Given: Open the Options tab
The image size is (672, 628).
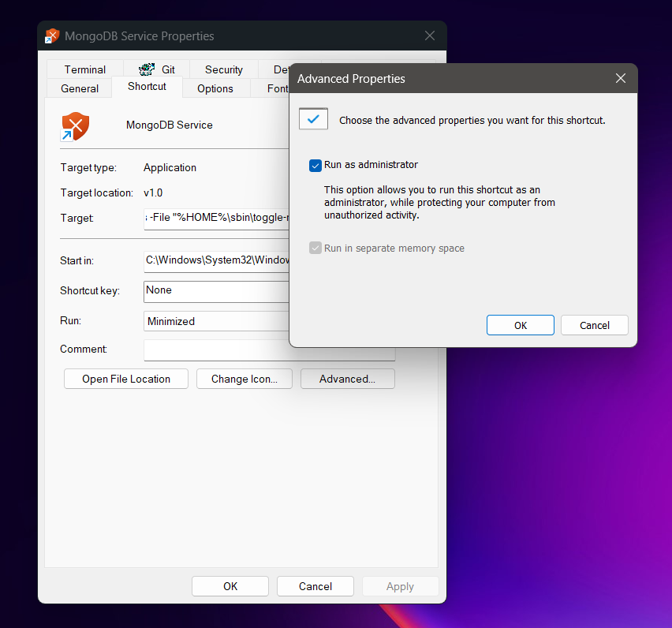Looking at the screenshot, I should point(215,88).
